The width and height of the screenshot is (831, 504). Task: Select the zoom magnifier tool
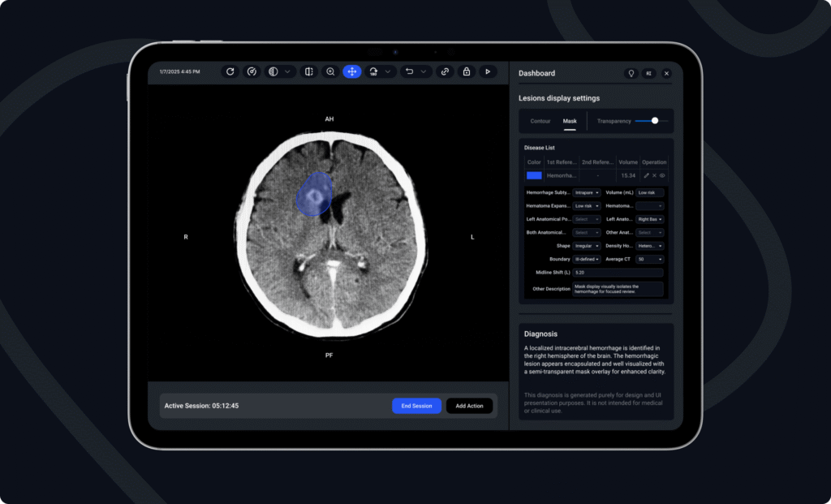330,71
